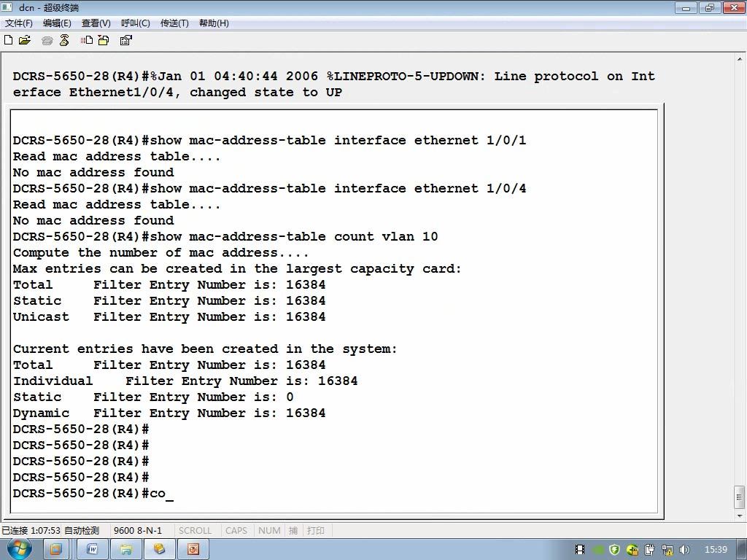Click the vertical scrollbar up arrow
Image resolution: width=747 pixels, height=560 pixels.
(x=740, y=60)
